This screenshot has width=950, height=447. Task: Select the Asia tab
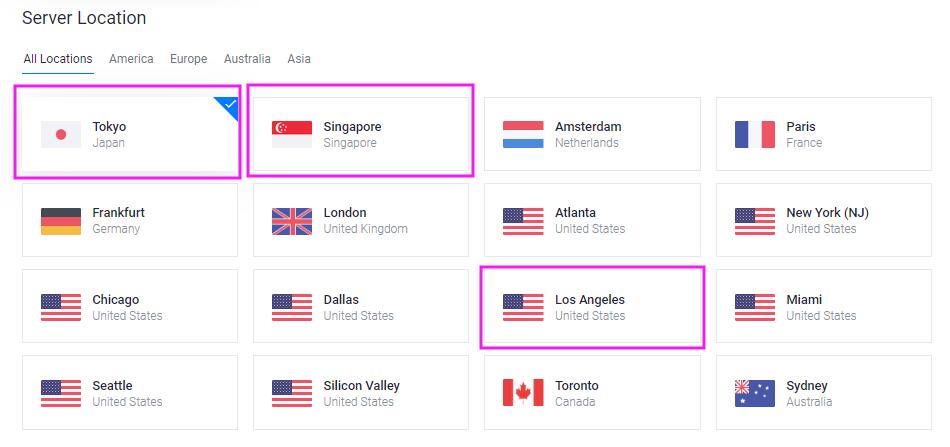(x=299, y=59)
